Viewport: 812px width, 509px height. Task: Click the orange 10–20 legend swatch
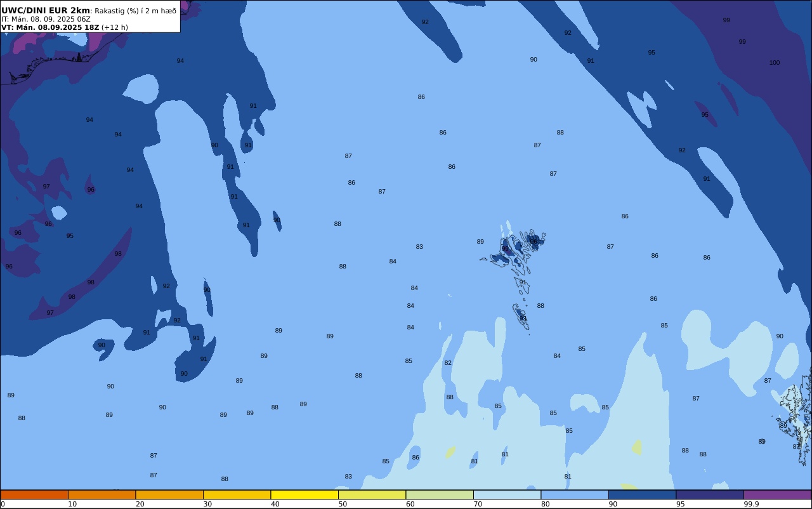(101, 494)
